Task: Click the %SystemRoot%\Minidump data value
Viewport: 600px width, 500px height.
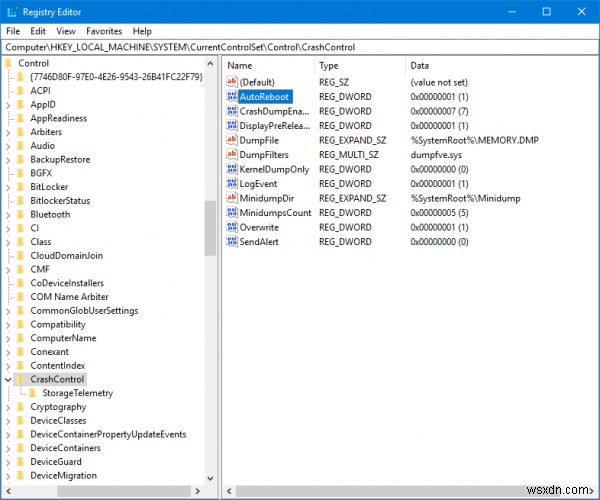Action: (x=465, y=199)
